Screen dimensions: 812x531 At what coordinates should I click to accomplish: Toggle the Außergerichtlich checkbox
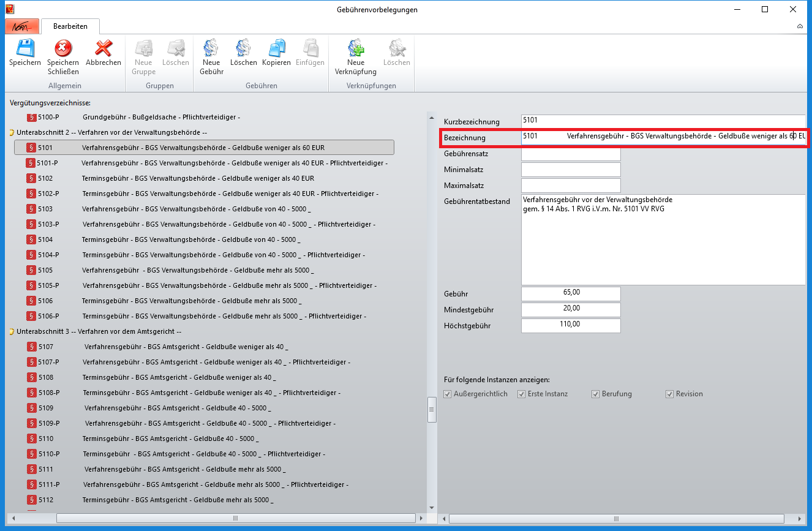[448, 394]
